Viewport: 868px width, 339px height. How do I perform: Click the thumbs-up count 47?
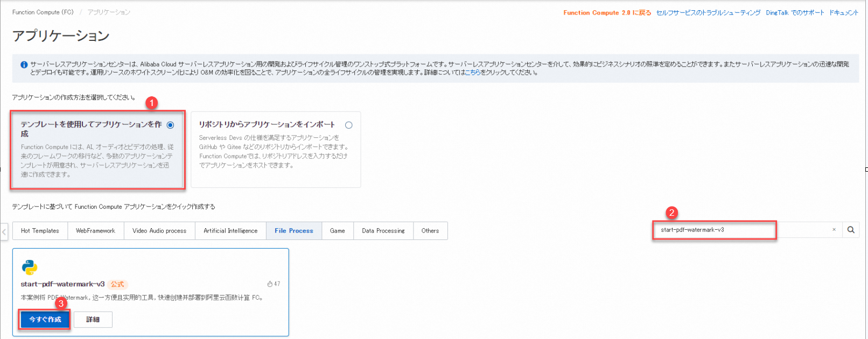(274, 284)
